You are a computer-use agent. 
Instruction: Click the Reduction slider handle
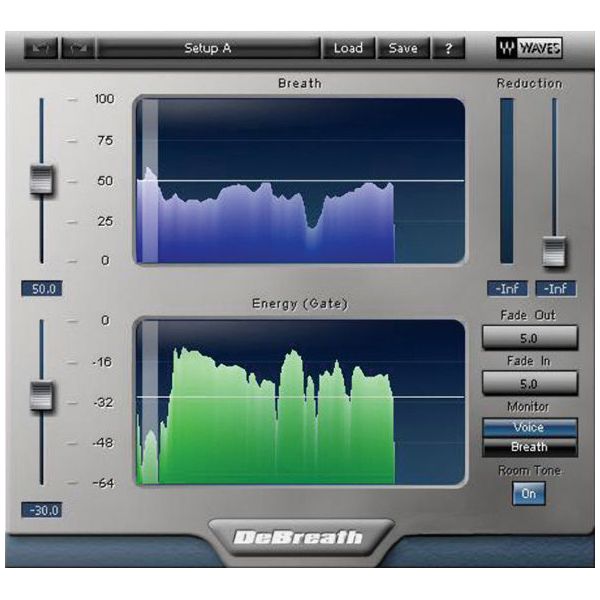pyautogui.click(x=554, y=252)
